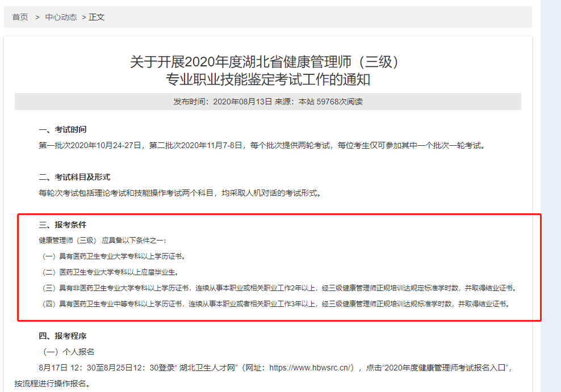Open the https://www.hbwsrc.cn/ URL
561x392 pixels.
[x=311, y=368]
